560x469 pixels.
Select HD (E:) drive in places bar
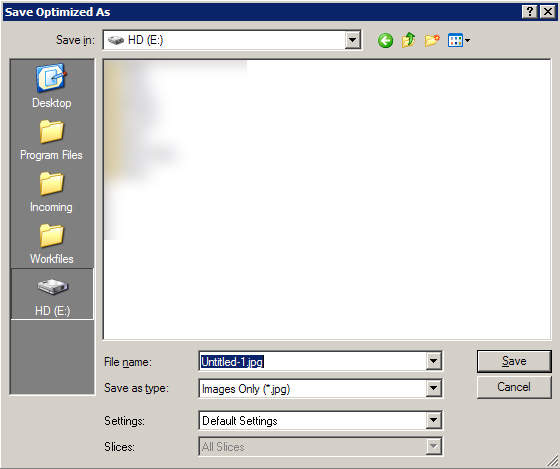[52, 294]
